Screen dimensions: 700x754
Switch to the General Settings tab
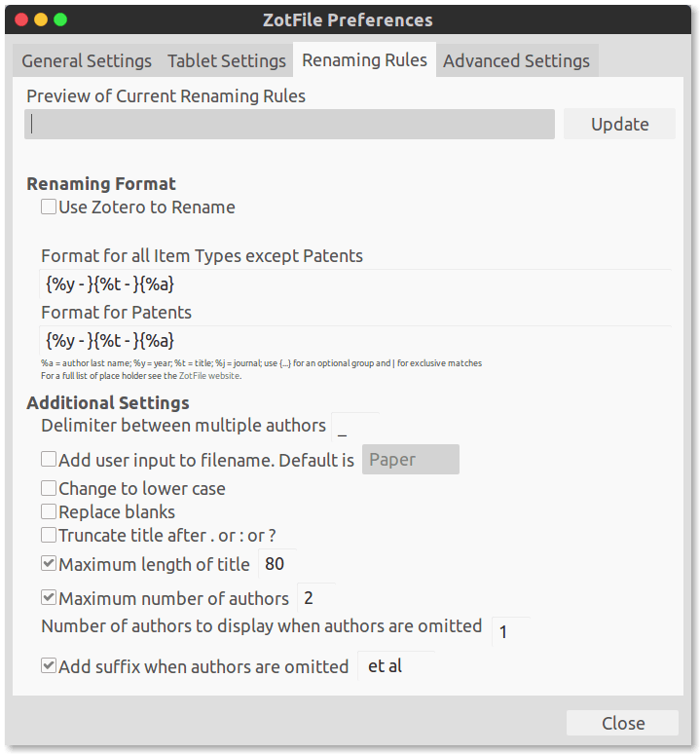click(87, 60)
